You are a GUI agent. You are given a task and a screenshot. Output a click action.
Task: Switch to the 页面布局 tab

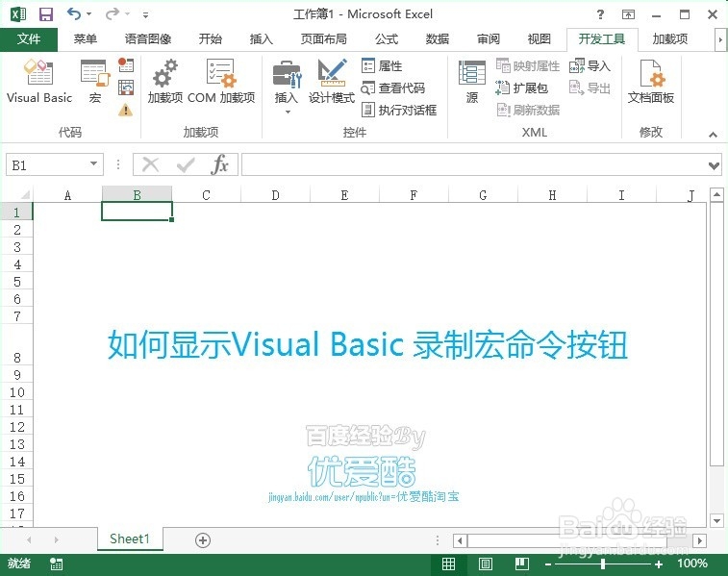pyautogui.click(x=323, y=39)
